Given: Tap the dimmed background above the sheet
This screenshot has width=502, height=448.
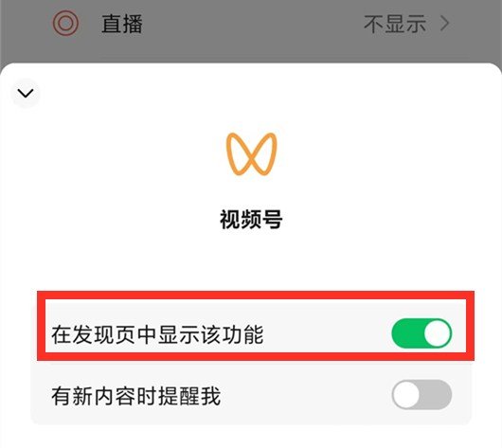Looking at the screenshot, I should (251, 48).
